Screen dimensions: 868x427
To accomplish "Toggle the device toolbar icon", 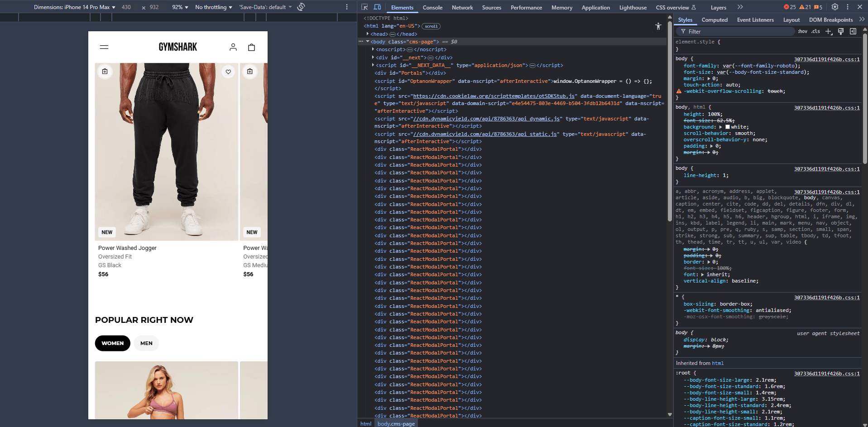I will coord(377,7).
